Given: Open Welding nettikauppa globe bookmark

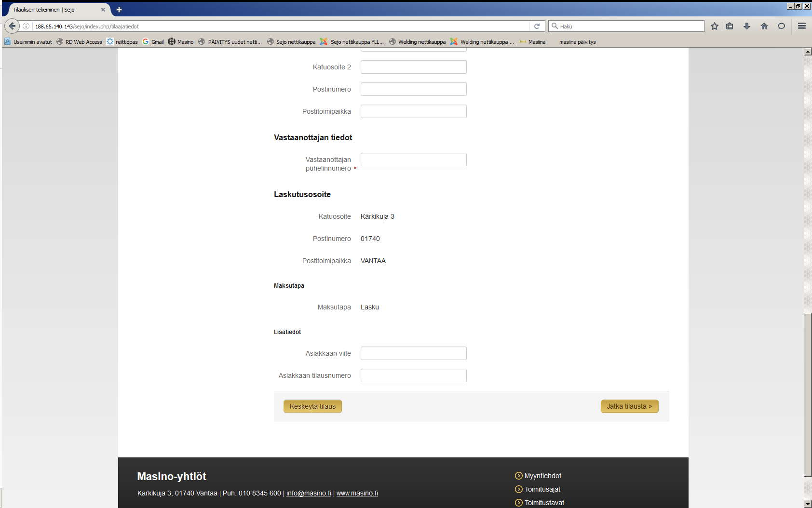Looking at the screenshot, I should point(417,42).
